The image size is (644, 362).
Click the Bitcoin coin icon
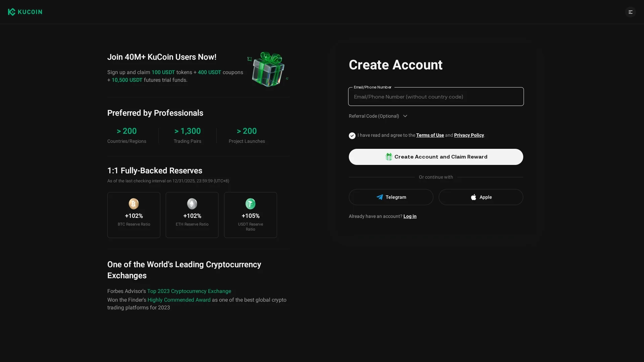[x=134, y=203]
